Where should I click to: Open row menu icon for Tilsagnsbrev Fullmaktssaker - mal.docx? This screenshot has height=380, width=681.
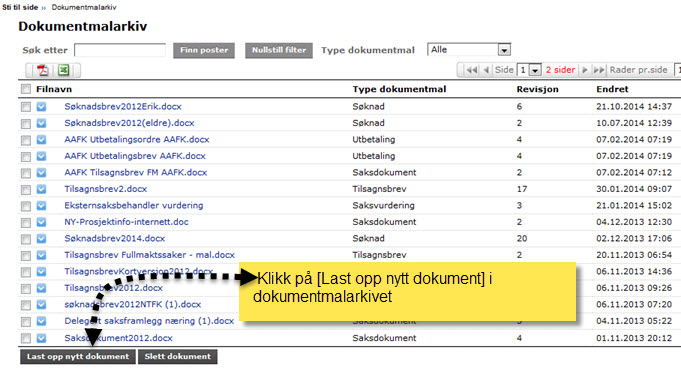41,255
